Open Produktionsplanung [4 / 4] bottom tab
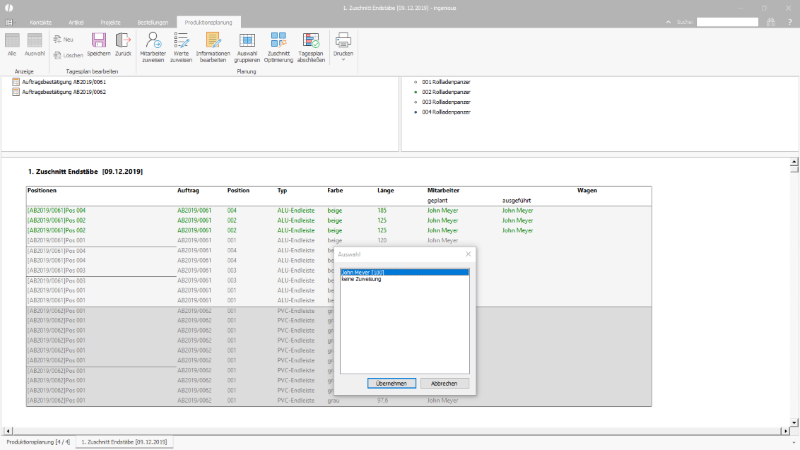Viewport: 800px width, 450px height. (38, 442)
